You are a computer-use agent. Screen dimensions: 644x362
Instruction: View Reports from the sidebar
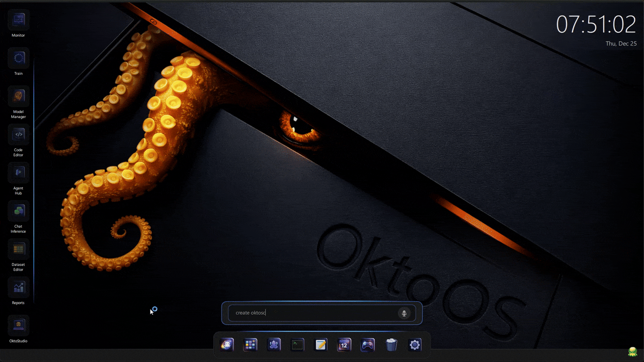tap(18, 287)
